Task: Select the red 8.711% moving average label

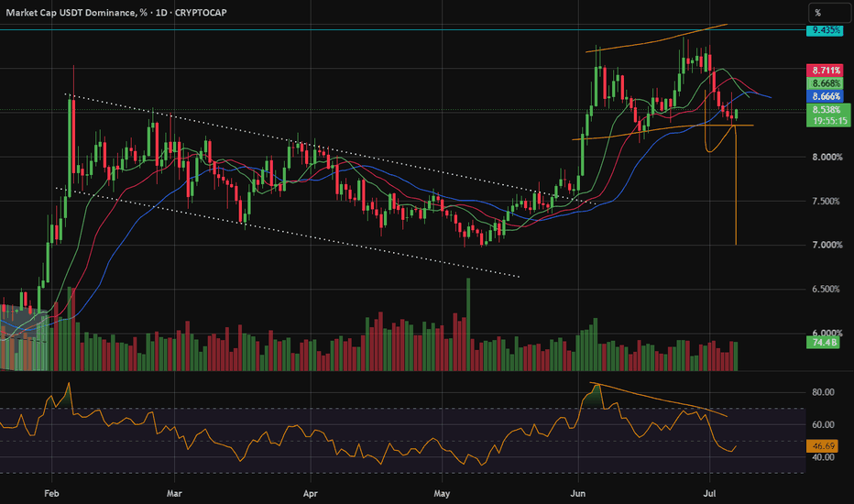Action: pos(825,71)
